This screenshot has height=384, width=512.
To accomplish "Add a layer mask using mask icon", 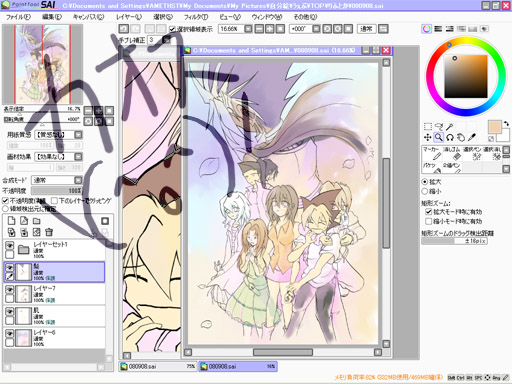I will (105, 221).
